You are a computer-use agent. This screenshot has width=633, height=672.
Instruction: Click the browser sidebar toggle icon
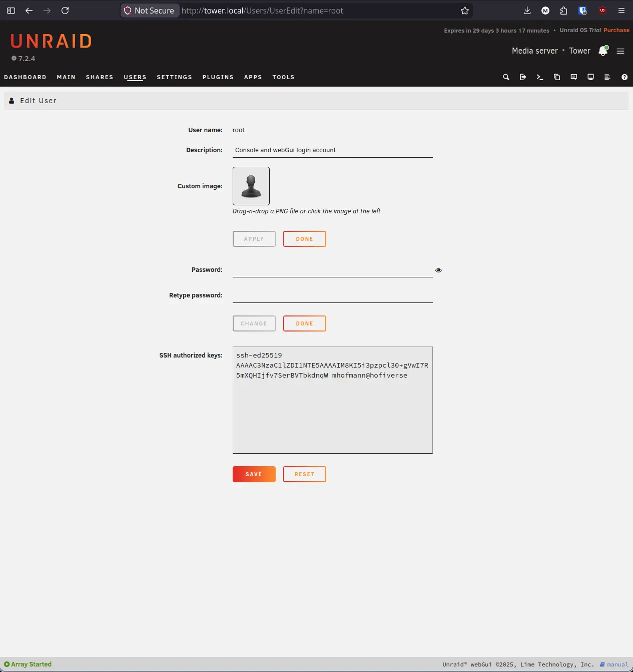11,11
